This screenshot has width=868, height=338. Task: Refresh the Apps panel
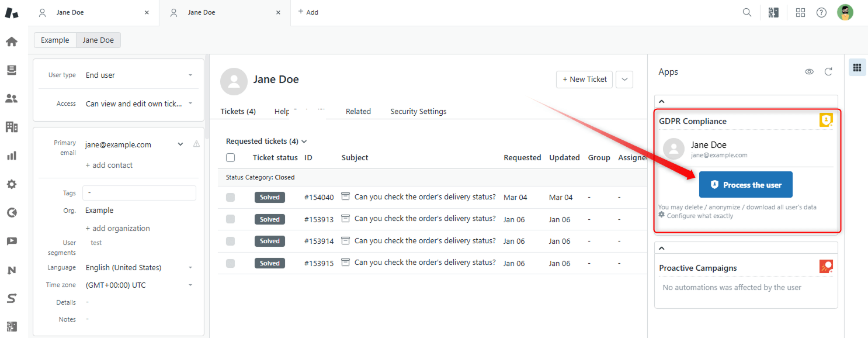pyautogui.click(x=828, y=72)
